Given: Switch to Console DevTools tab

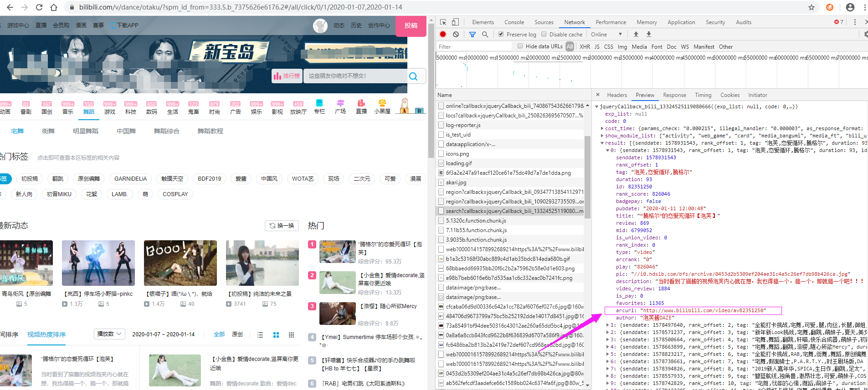Looking at the screenshot, I should point(514,22).
